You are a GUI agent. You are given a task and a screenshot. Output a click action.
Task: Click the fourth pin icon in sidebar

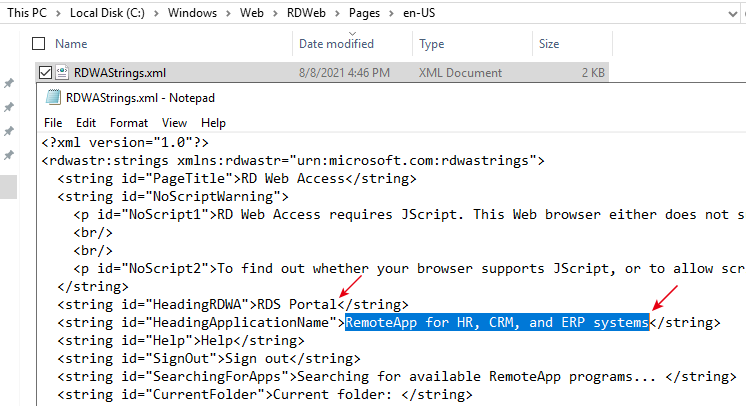pyautogui.click(x=9, y=155)
